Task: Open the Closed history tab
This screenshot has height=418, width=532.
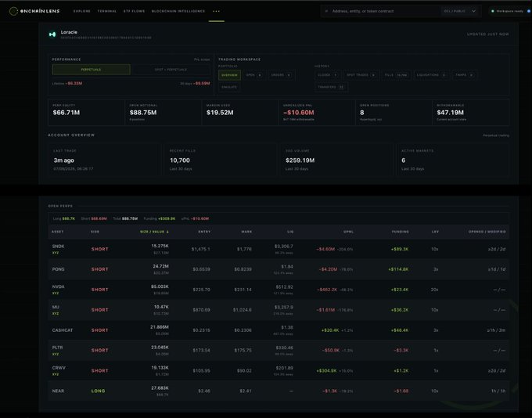Action: click(327, 75)
